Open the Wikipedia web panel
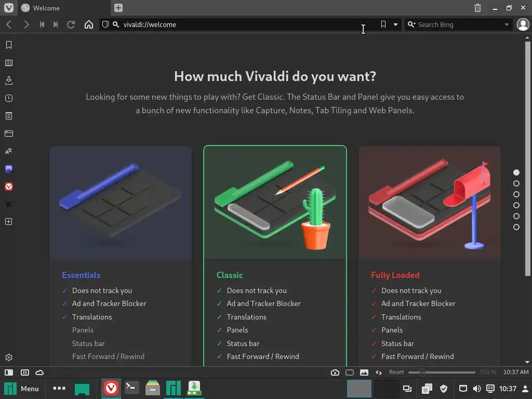532x399 pixels. point(9,204)
